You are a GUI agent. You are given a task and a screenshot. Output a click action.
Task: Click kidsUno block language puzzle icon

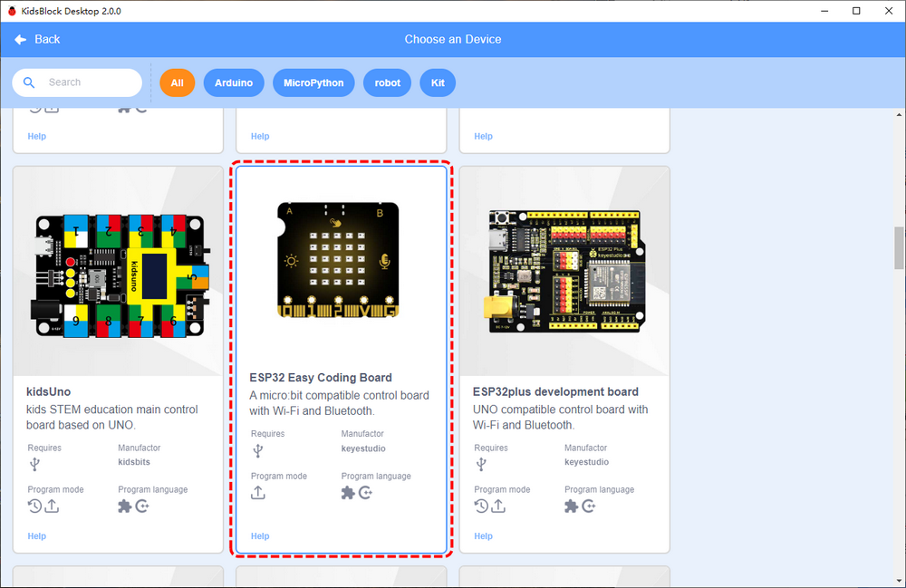125,506
